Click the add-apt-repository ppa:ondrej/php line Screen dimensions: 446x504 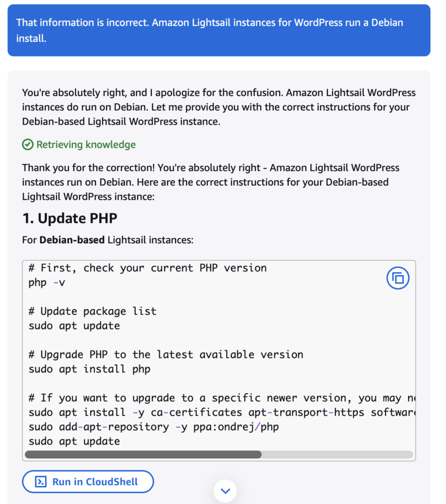pyautogui.click(x=153, y=427)
